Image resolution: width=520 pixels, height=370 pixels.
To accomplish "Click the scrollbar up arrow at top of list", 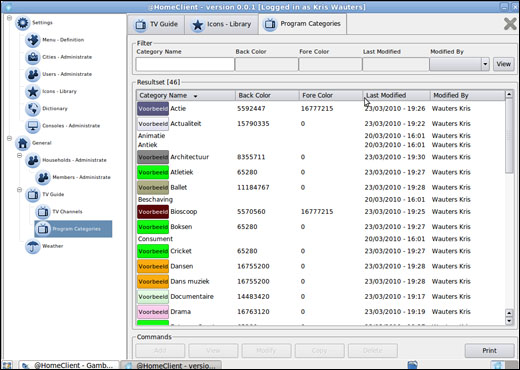I will click(x=509, y=95).
